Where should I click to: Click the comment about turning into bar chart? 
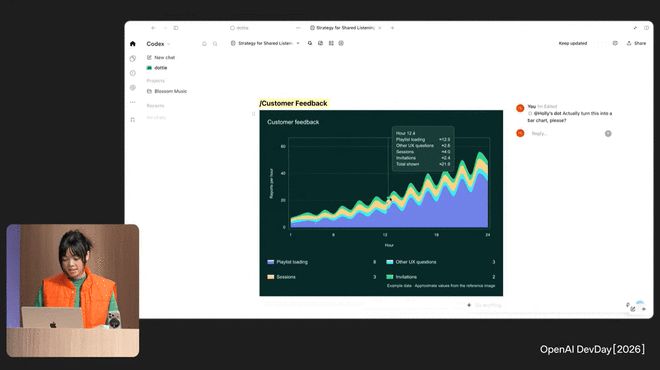click(x=570, y=117)
